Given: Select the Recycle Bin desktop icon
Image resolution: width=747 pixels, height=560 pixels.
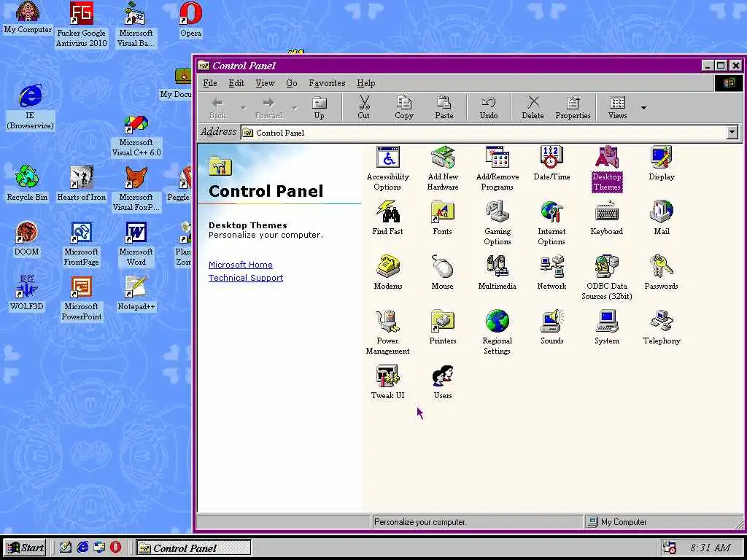Looking at the screenshot, I should click(27, 184).
